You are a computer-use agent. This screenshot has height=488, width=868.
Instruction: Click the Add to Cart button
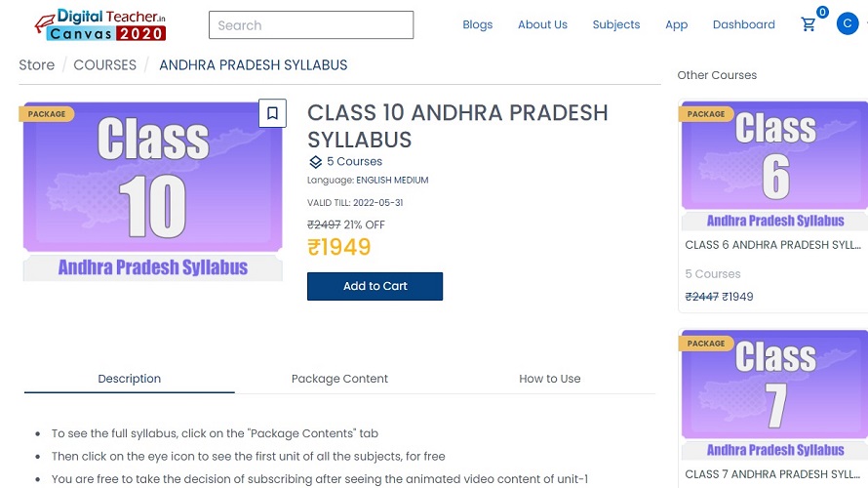(375, 286)
